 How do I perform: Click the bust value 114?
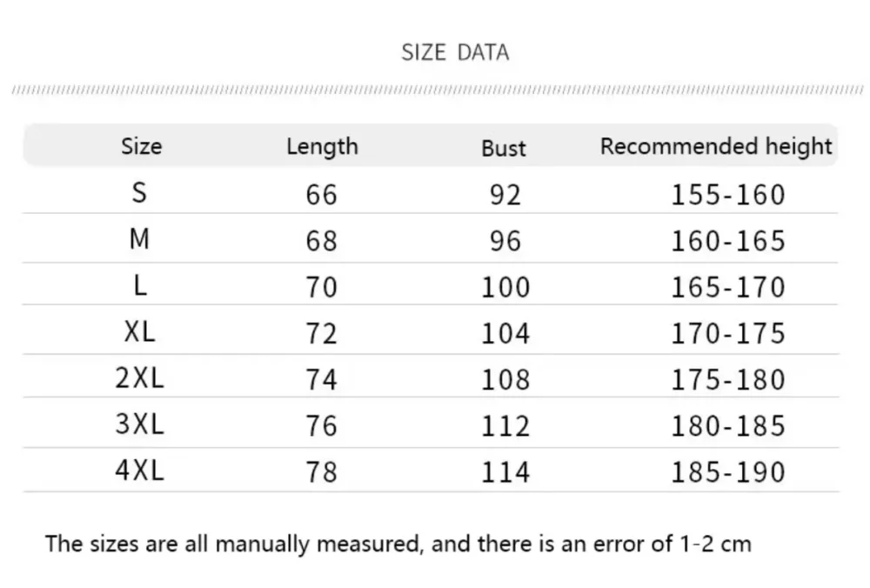click(x=505, y=472)
